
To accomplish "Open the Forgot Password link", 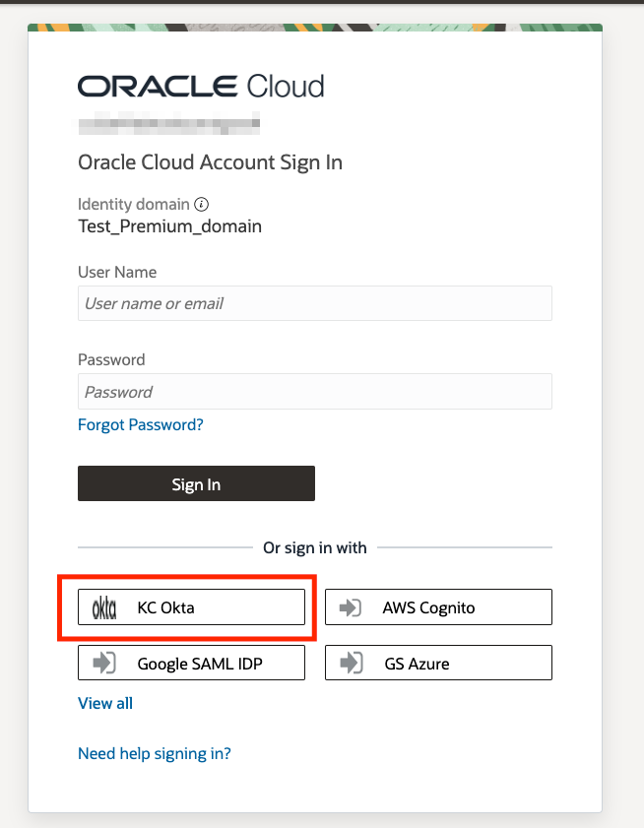I will click(x=140, y=424).
